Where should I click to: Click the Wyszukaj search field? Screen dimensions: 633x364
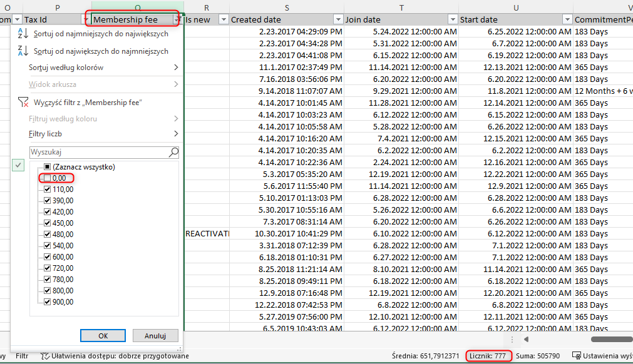97,152
